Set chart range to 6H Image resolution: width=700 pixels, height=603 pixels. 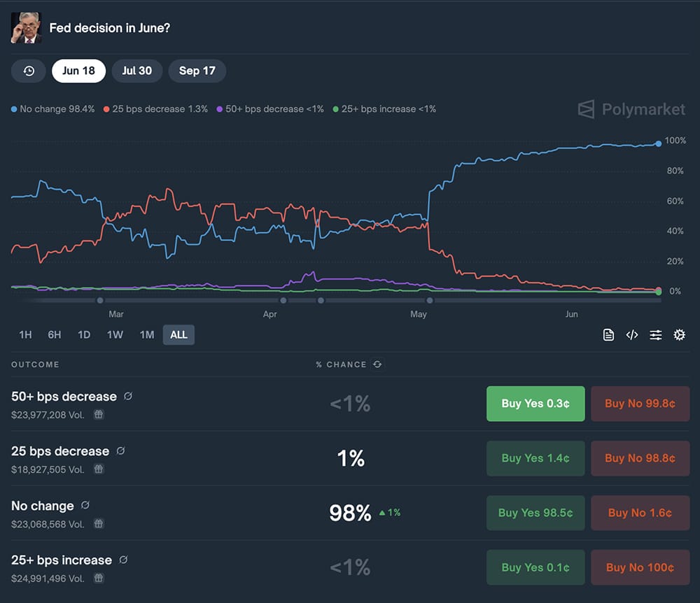click(x=55, y=335)
